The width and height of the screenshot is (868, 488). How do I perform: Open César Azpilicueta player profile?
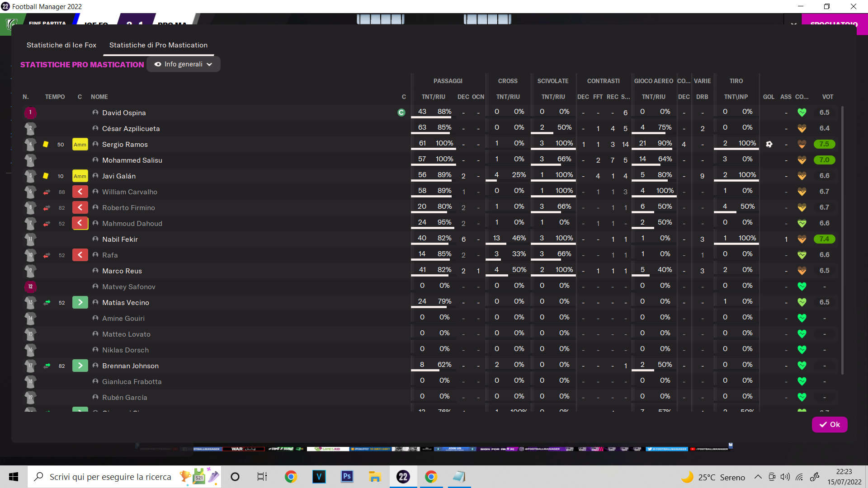(131, 129)
